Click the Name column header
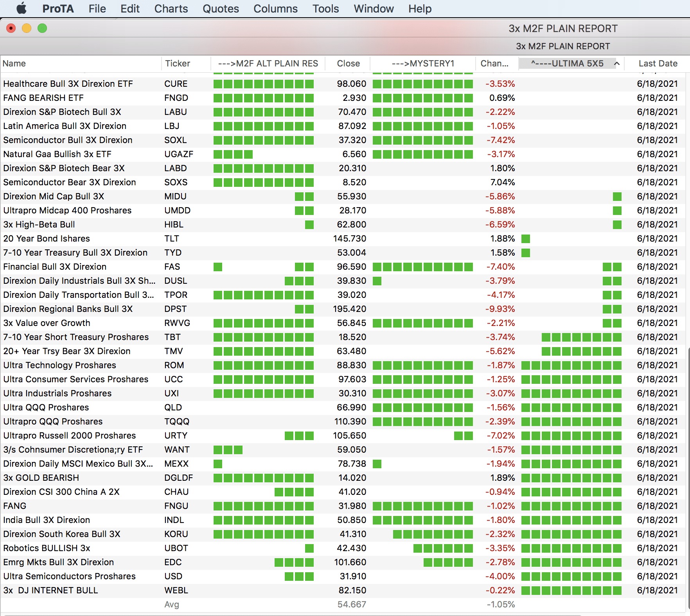The height and width of the screenshot is (616, 690). pyautogui.click(x=14, y=63)
